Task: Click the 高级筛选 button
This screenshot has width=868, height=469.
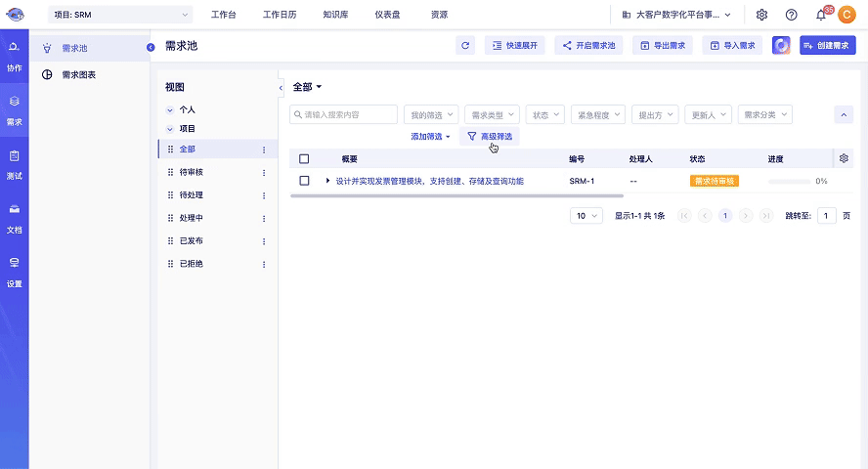Action: pos(490,137)
